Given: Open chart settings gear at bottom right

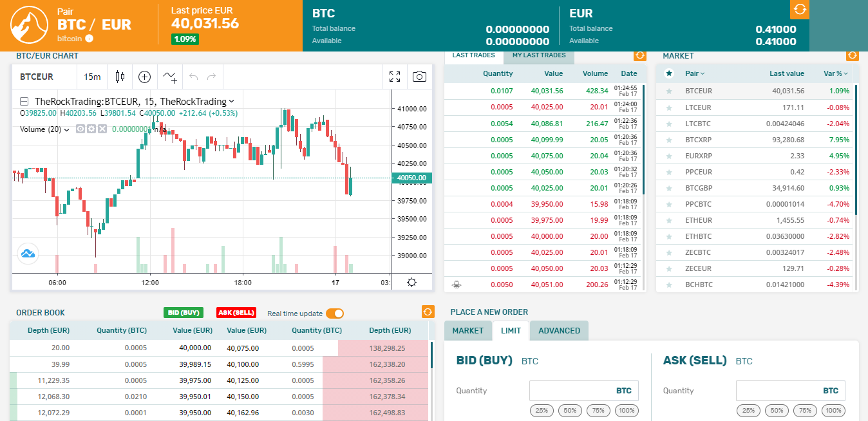Looking at the screenshot, I should tap(411, 283).
